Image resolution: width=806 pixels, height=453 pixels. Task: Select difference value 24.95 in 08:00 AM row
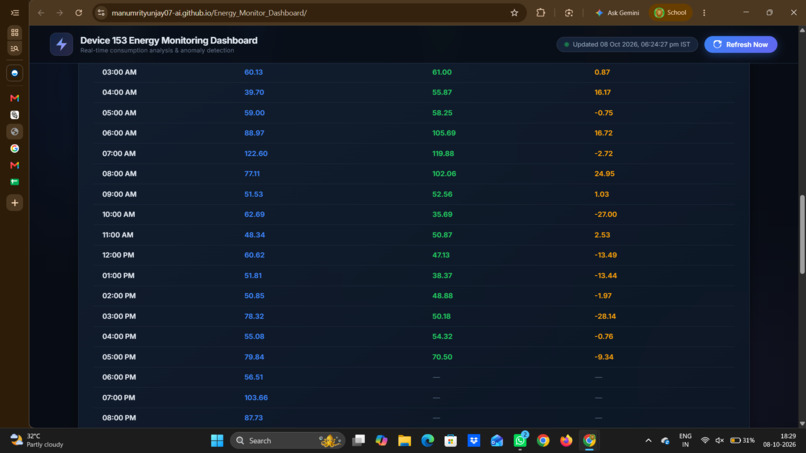point(604,174)
